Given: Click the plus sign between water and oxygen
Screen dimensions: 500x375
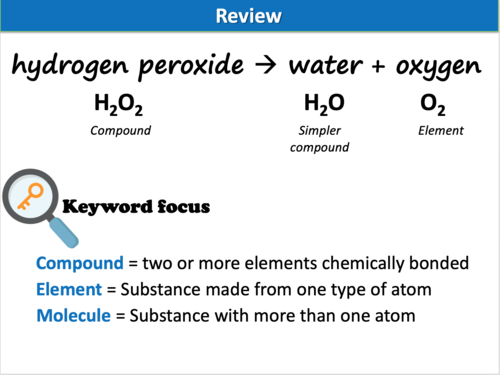Looking at the screenshot, I should click(378, 66).
